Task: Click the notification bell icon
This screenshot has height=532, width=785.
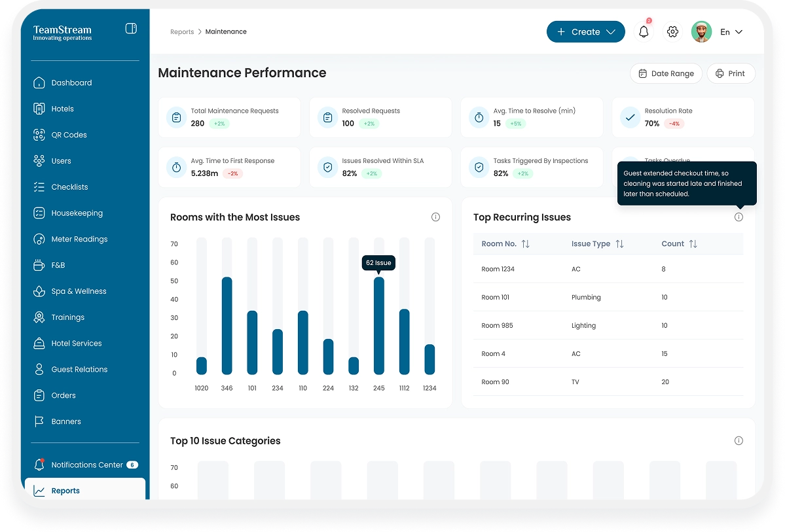Action: pyautogui.click(x=644, y=32)
